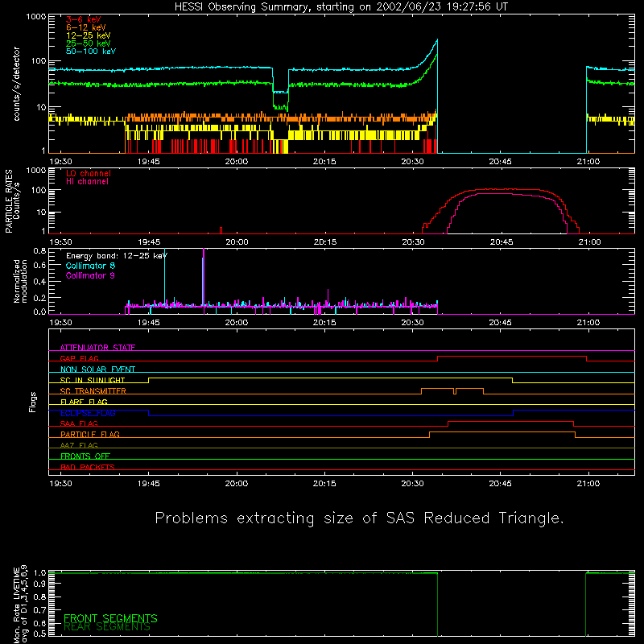Click the NON SOLAR EVENT flag label

(x=97, y=369)
